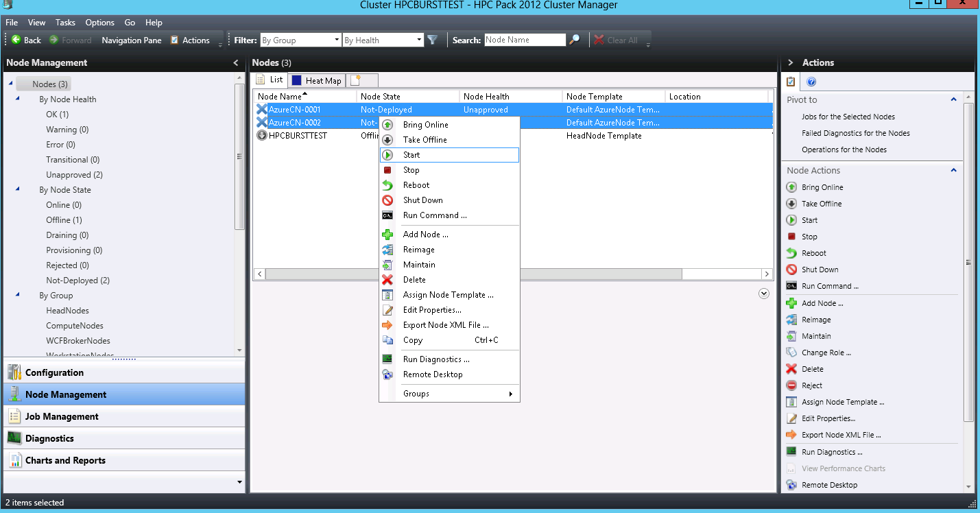Open the Groups submenu in context menu
980x513 pixels.
pyautogui.click(x=450, y=394)
